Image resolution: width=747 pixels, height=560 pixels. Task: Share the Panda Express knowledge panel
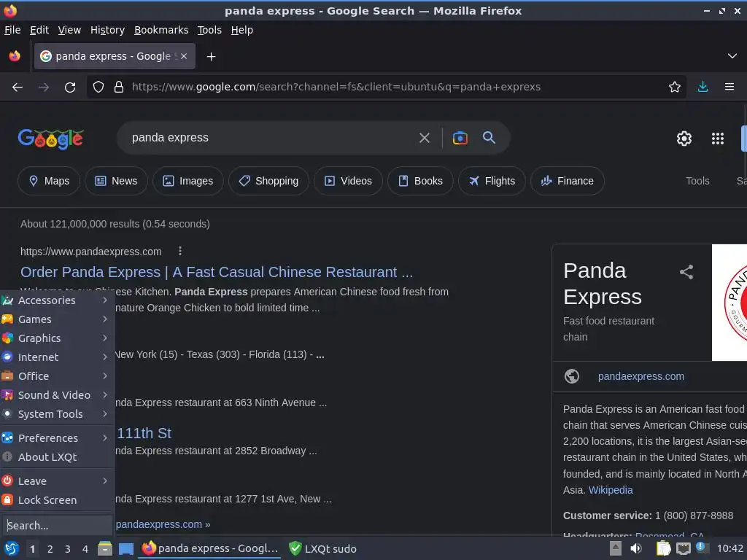click(686, 272)
